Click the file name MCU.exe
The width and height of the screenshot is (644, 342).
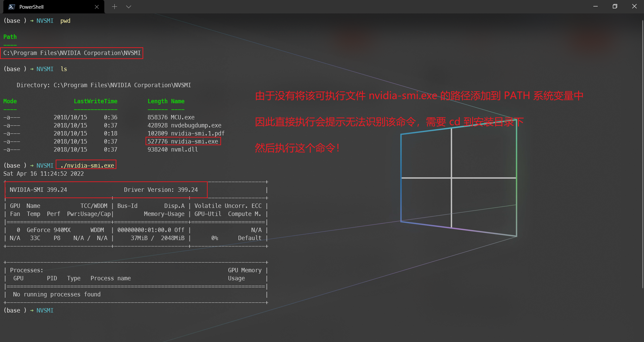pos(183,117)
